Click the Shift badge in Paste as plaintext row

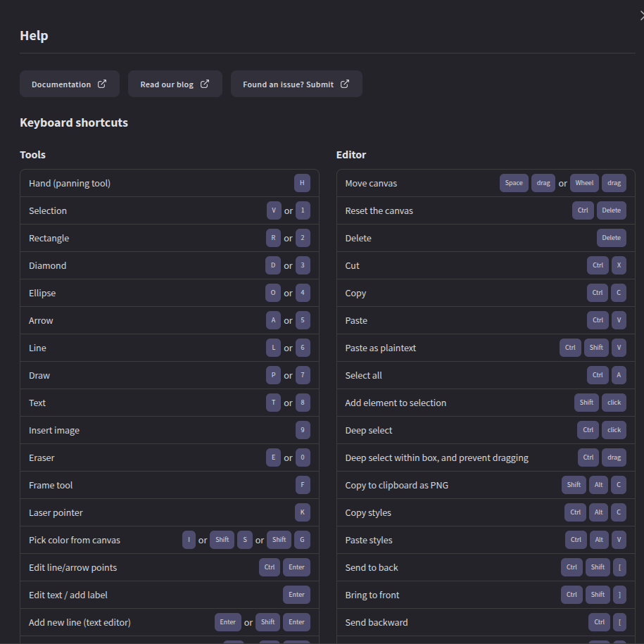coord(596,348)
